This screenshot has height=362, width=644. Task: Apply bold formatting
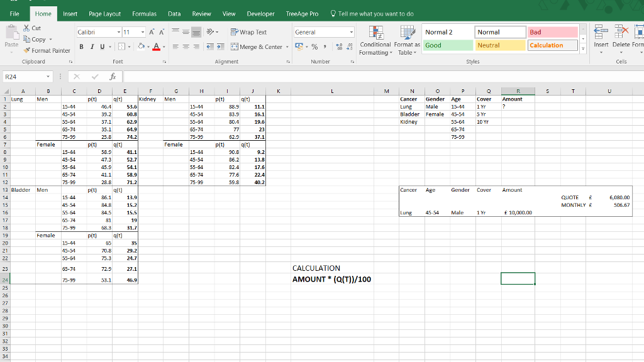coord(81,47)
